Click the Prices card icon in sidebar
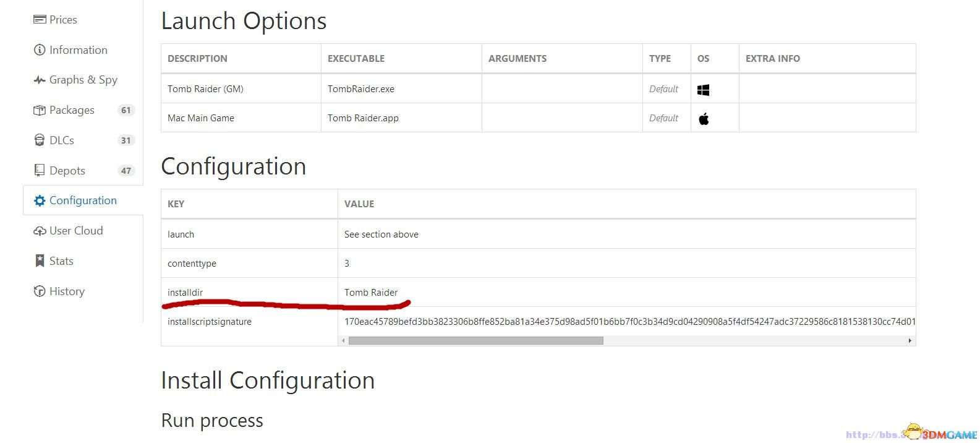 pos(40,20)
